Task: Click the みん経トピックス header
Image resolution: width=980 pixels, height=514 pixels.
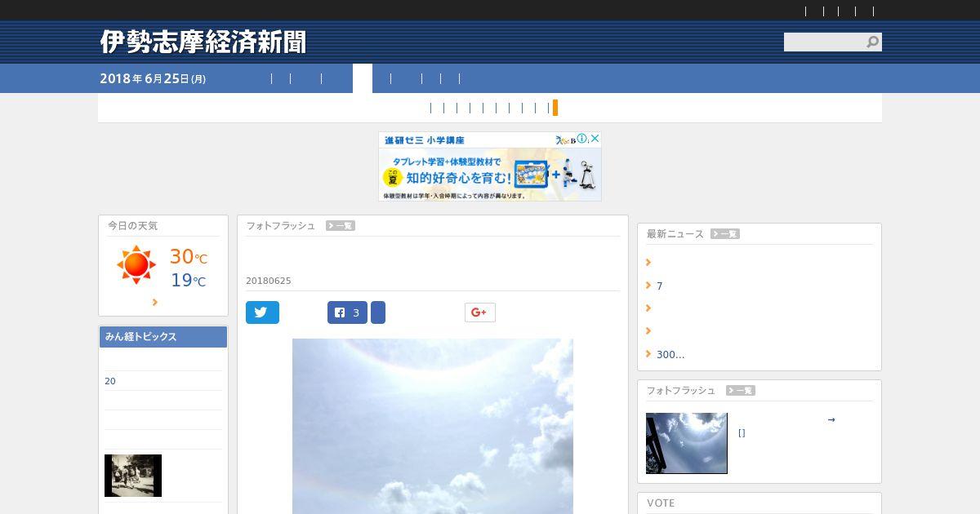Action: [163, 337]
